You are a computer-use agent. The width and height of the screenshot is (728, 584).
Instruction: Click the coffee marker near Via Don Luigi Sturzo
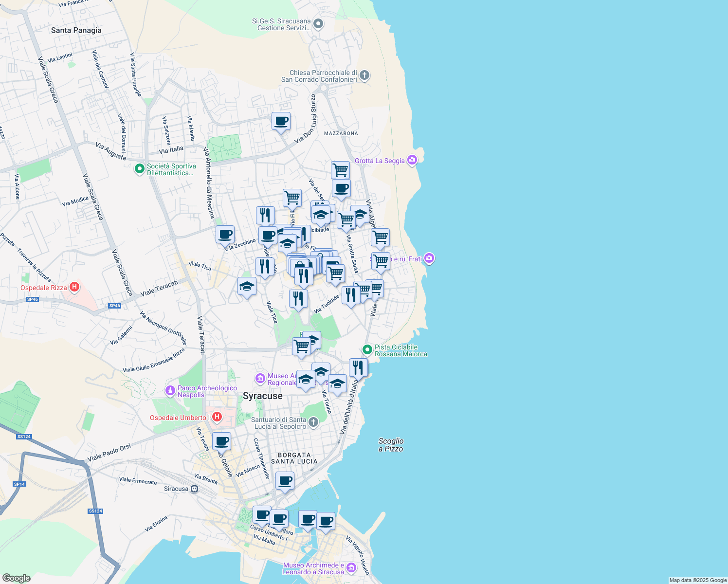(x=281, y=121)
